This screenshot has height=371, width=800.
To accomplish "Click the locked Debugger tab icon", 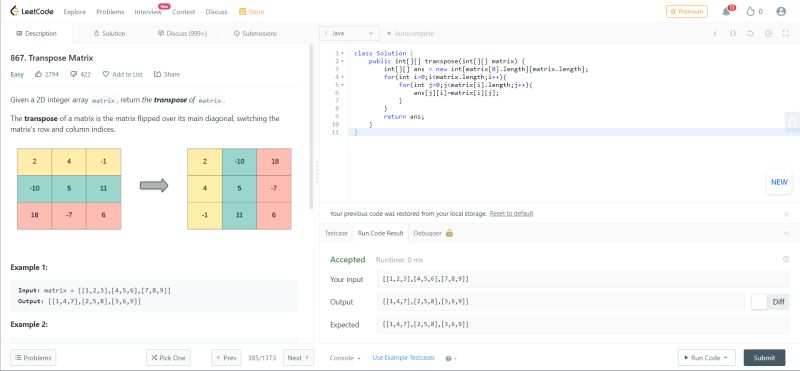I will [x=449, y=233].
